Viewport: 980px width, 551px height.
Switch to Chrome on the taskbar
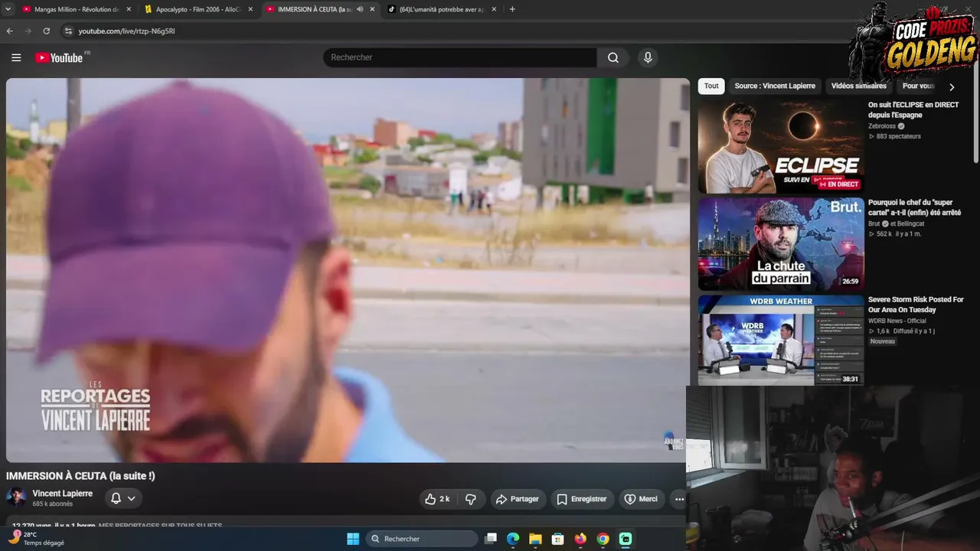[x=603, y=539]
